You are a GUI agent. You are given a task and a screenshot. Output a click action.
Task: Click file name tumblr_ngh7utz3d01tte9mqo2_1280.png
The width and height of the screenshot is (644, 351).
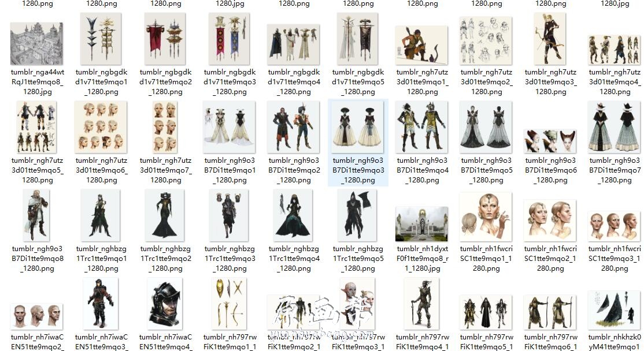pos(486,82)
